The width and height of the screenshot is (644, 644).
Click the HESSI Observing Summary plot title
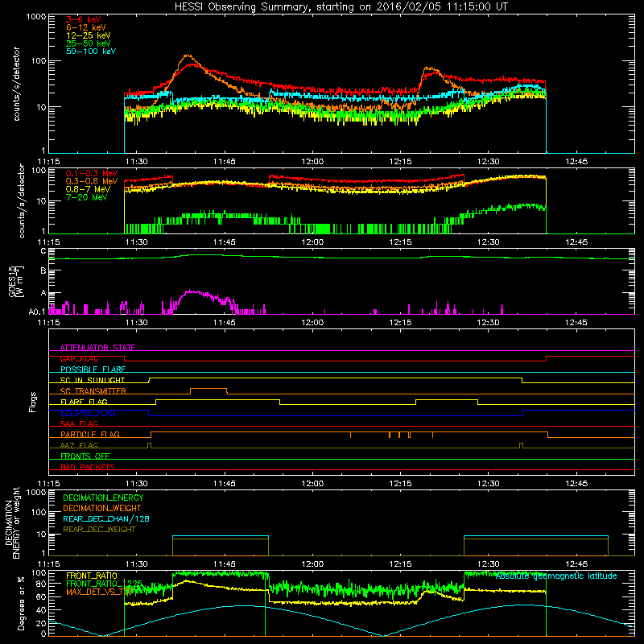(x=341, y=7)
